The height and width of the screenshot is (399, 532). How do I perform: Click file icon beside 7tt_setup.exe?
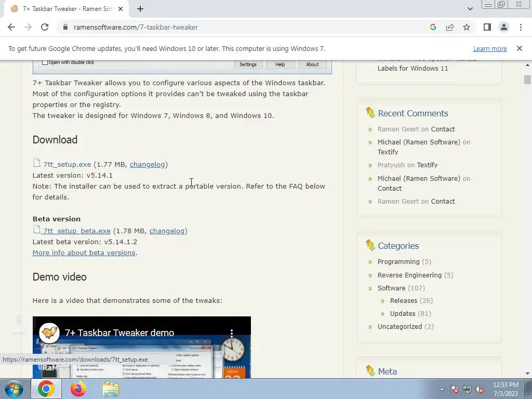click(x=37, y=163)
